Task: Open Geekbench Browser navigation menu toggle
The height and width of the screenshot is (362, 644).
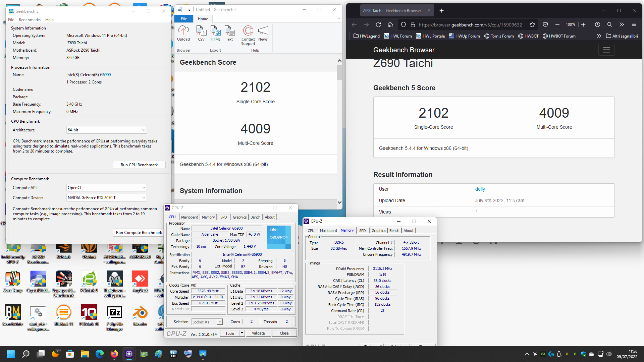Action: [x=606, y=50]
